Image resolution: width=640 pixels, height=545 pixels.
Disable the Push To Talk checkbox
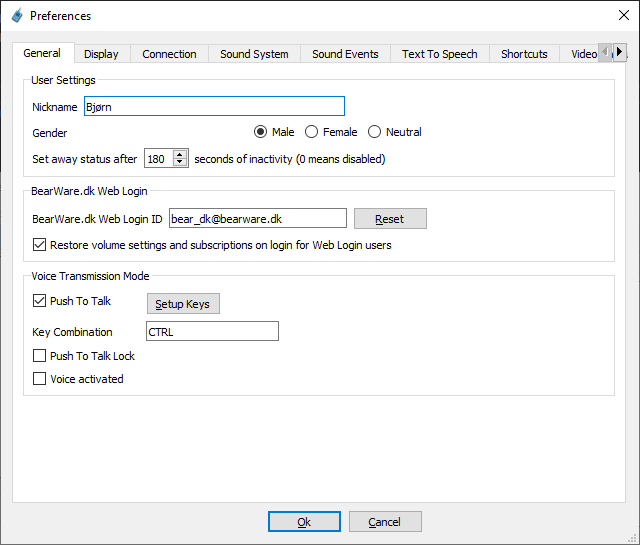pyautogui.click(x=40, y=301)
